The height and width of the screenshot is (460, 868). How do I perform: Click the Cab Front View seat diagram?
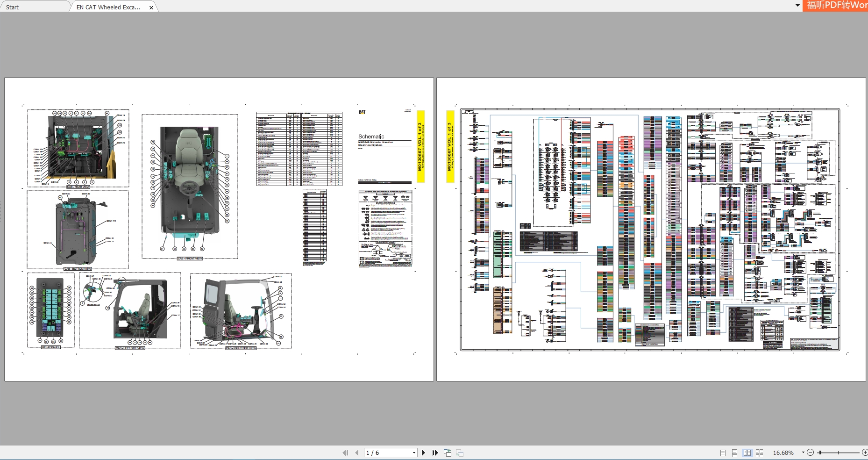pyautogui.click(x=190, y=187)
